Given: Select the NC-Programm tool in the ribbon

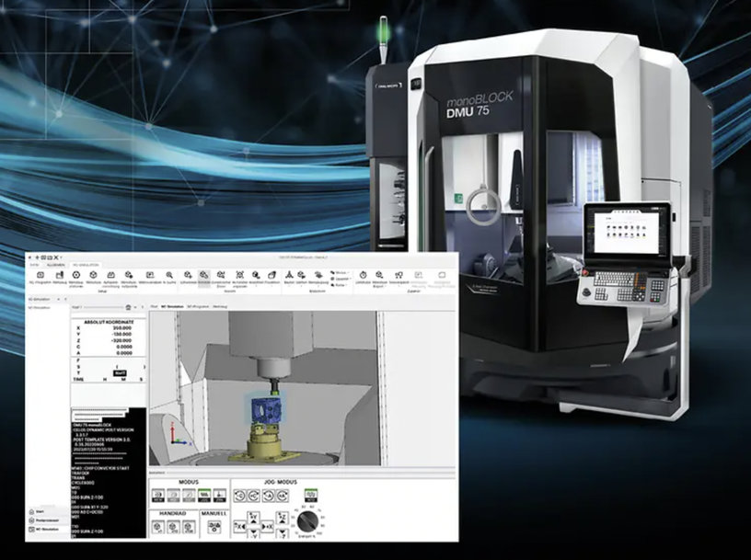Looking at the screenshot, I should click(x=39, y=274).
